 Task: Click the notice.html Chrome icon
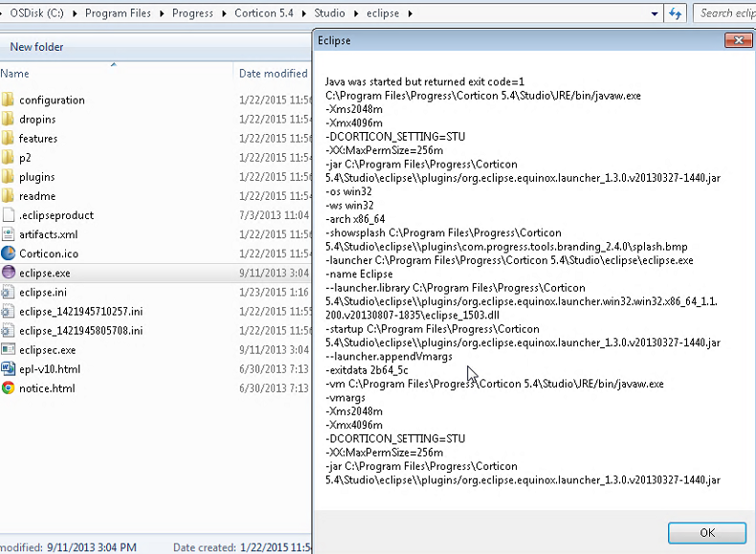[9, 388]
